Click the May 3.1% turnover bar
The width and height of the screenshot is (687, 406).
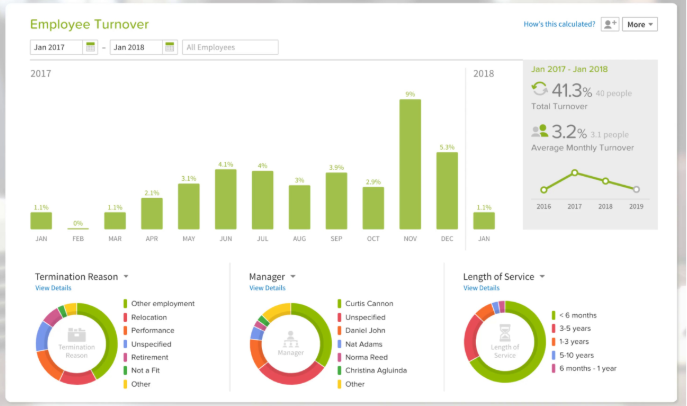(189, 206)
